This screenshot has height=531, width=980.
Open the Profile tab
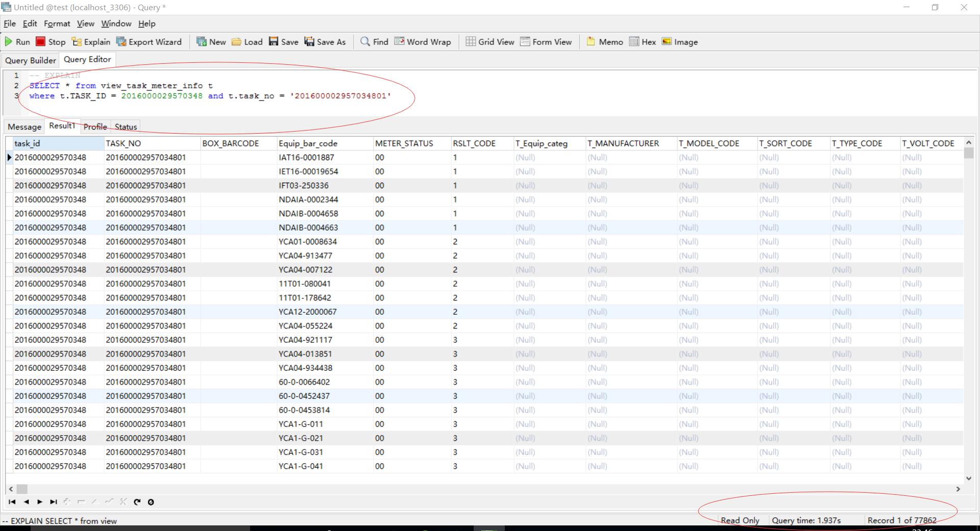pos(95,127)
